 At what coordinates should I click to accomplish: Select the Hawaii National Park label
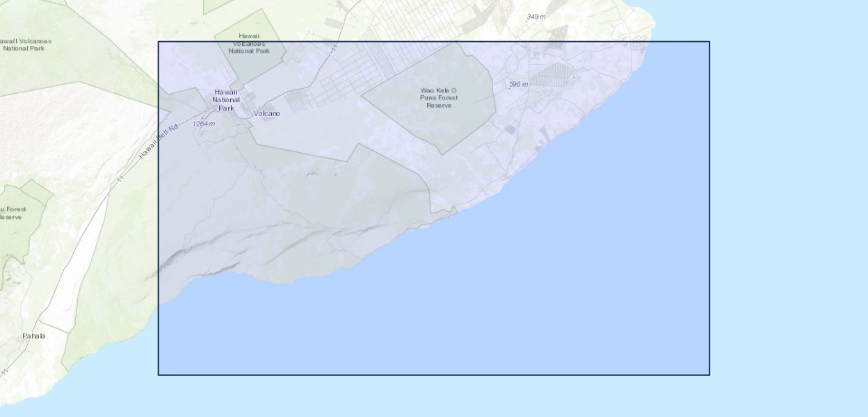pyautogui.click(x=226, y=100)
